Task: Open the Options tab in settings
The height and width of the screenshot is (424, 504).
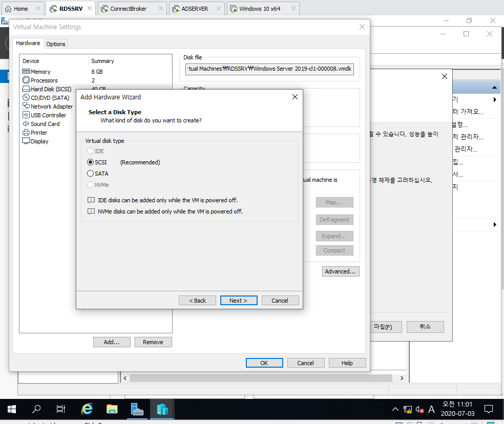Action: [x=56, y=44]
